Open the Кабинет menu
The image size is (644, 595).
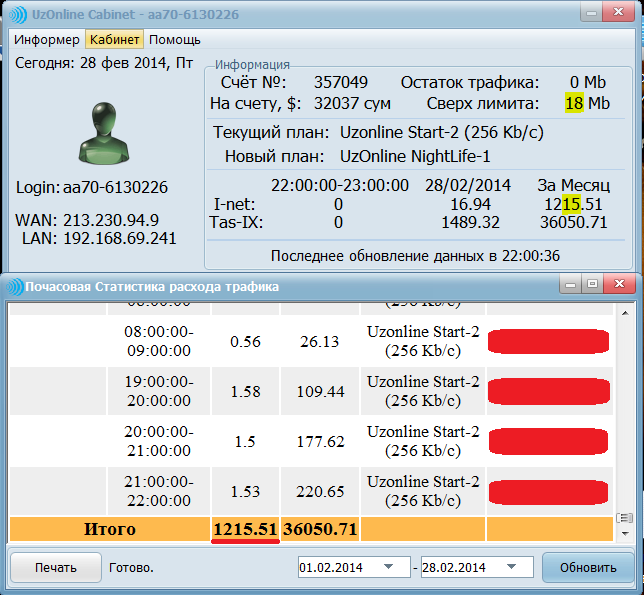tap(115, 39)
